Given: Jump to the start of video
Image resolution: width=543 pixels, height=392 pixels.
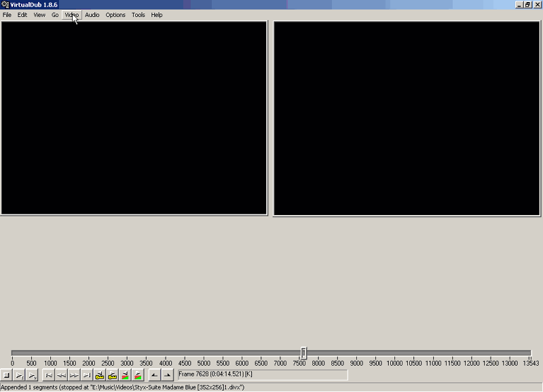Looking at the screenshot, I should coord(49,375).
